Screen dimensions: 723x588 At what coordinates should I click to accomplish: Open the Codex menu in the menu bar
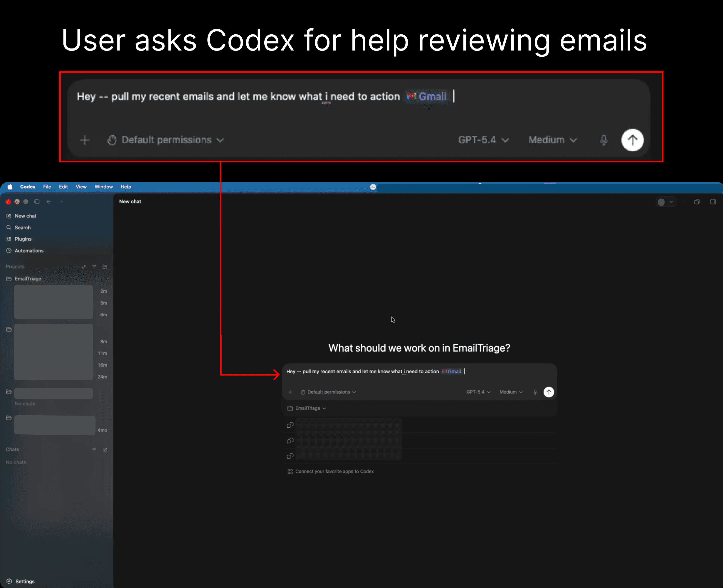[28, 187]
